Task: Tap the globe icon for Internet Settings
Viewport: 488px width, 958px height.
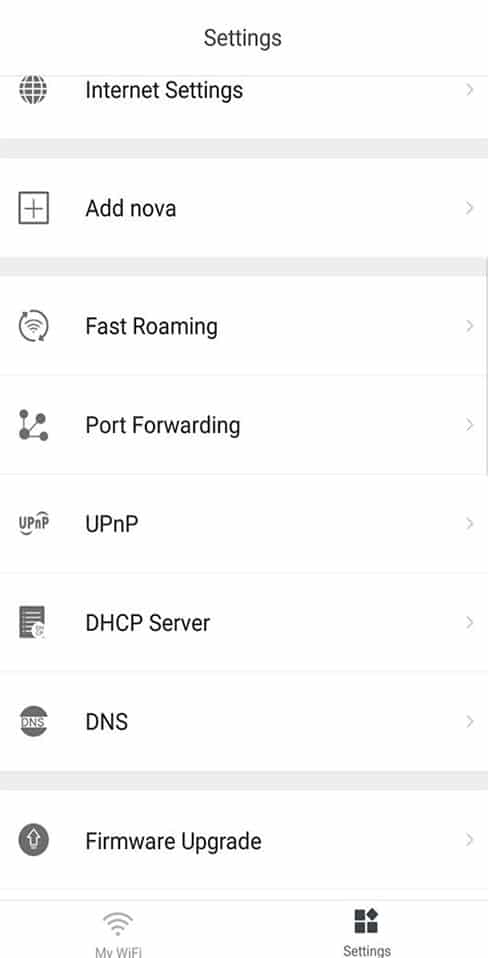Action: pyautogui.click(x=33, y=90)
